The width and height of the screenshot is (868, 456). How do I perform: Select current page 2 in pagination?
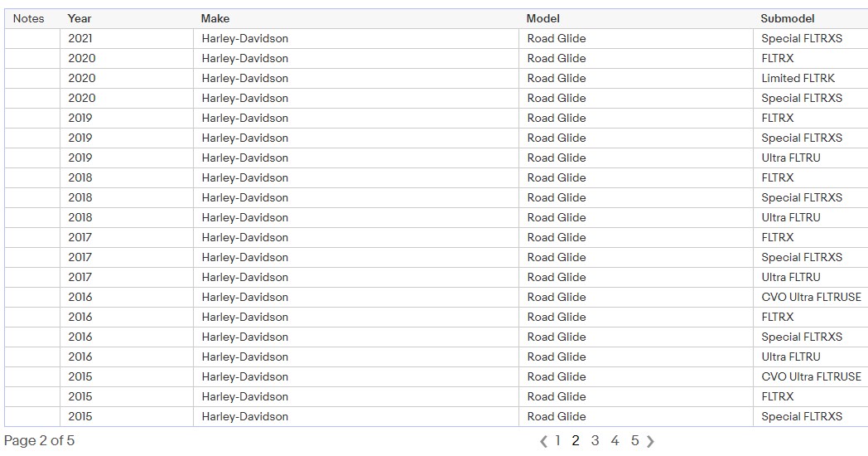point(576,440)
